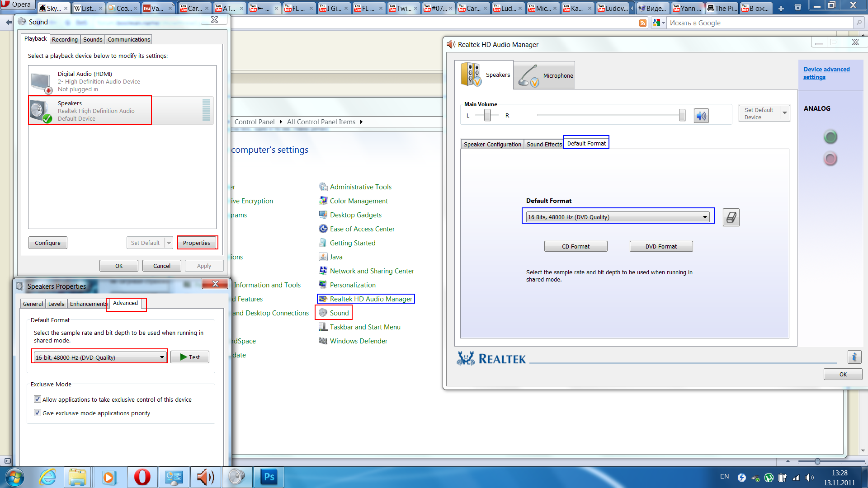
Task: Select the Speakers playback device
Action: pos(122,111)
